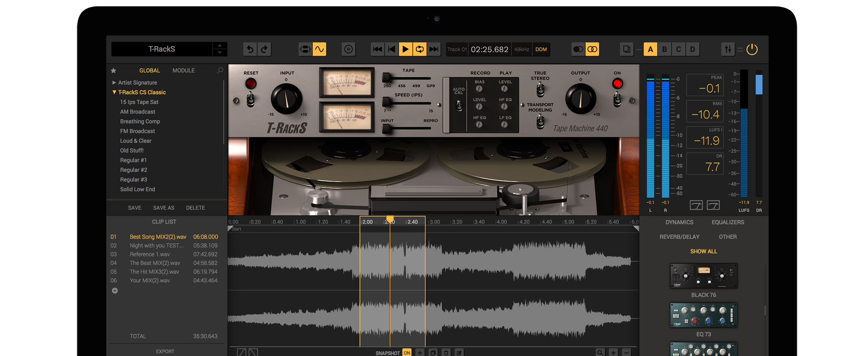The image size is (868, 356).
Task: Click the undo arrow button
Action: pos(250,49)
